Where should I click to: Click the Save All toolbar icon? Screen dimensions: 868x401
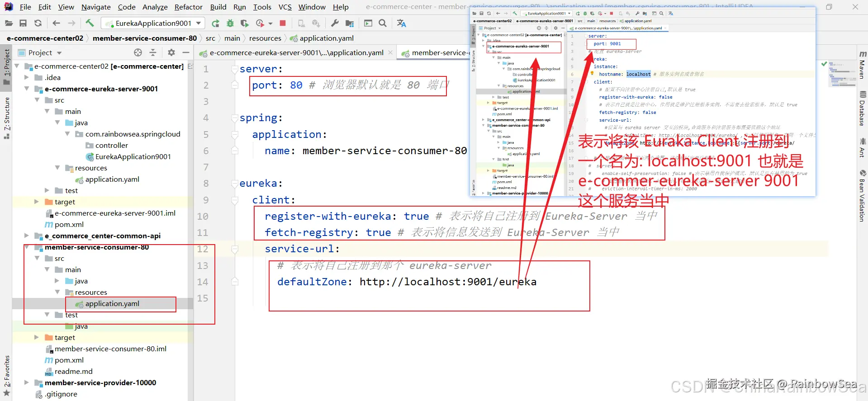click(23, 23)
